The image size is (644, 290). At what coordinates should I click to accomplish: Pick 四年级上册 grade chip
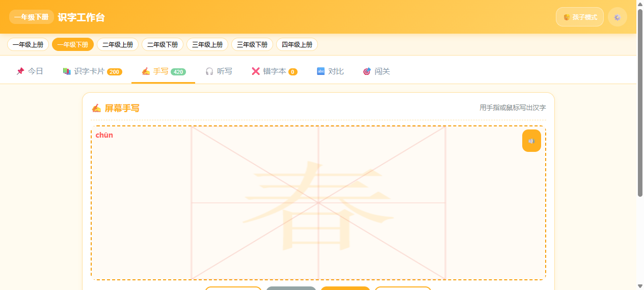[x=297, y=44]
